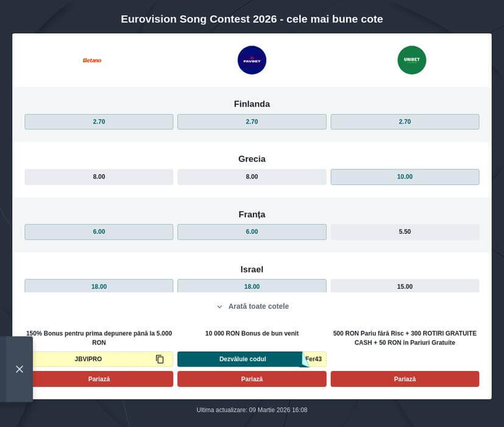The height and width of the screenshot is (427, 504).
Task: Click the chevron beside Arată toate cotele
Action: (220, 306)
